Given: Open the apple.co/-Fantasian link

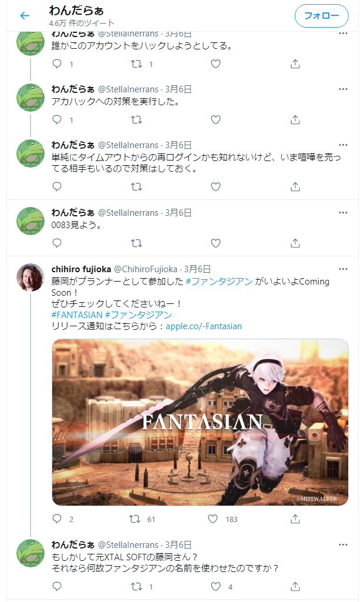Looking at the screenshot, I should pos(204,326).
